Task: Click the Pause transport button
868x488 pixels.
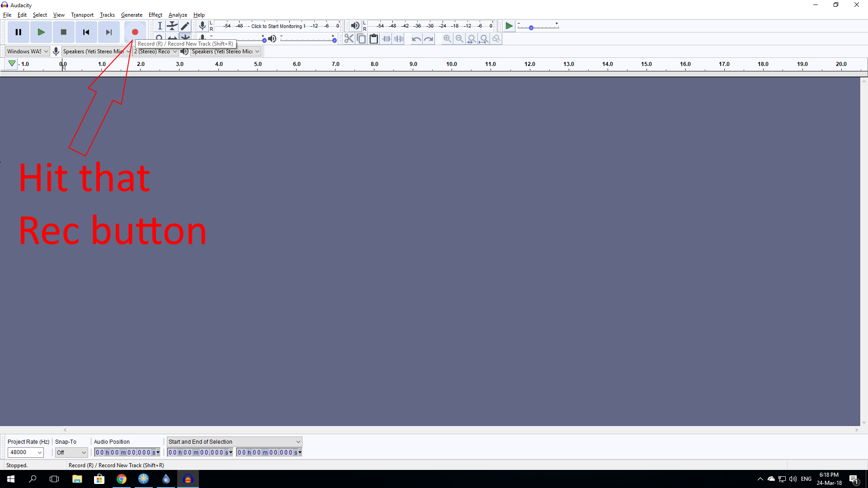Action: click(19, 32)
